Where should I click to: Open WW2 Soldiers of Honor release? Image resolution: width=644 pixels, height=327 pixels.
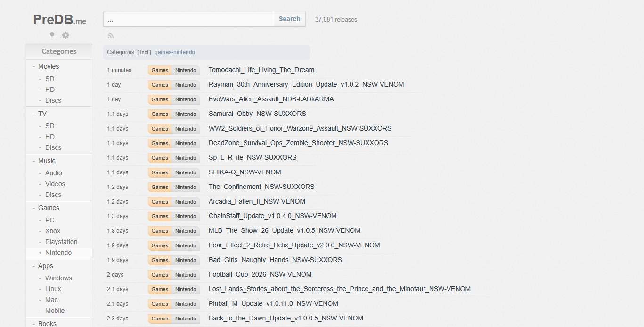click(300, 129)
